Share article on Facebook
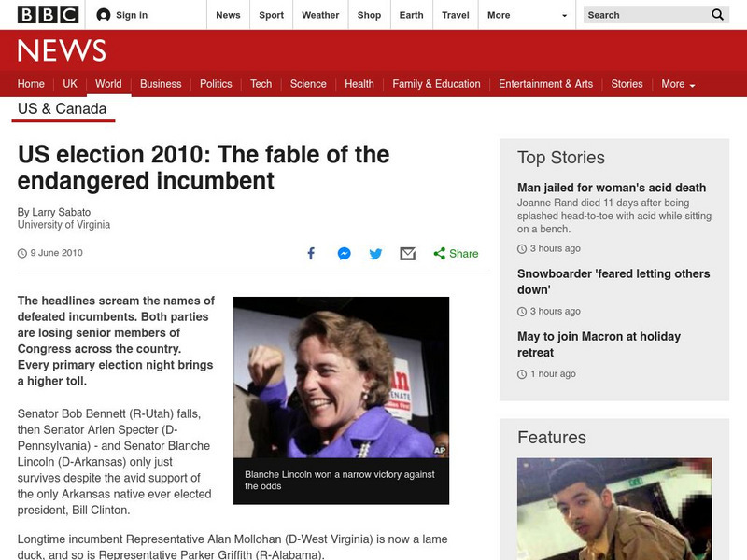 [312, 254]
